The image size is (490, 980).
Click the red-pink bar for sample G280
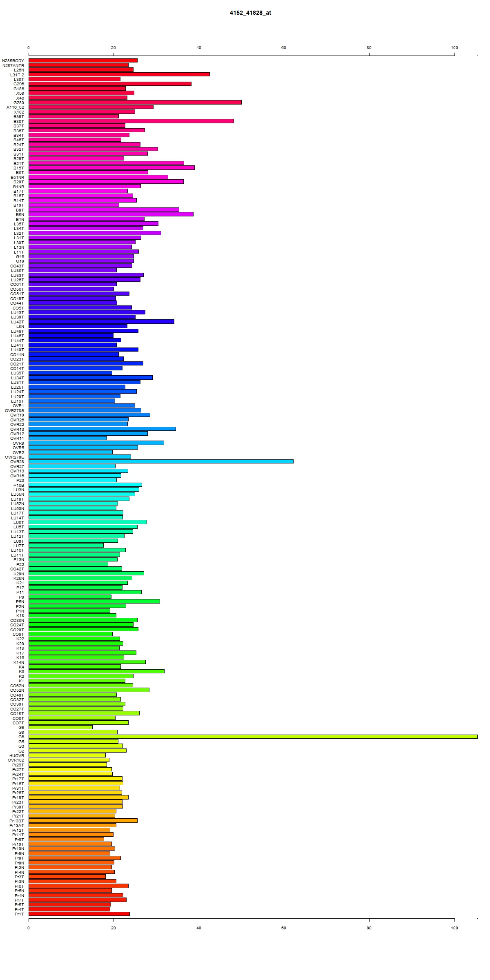point(135,102)
